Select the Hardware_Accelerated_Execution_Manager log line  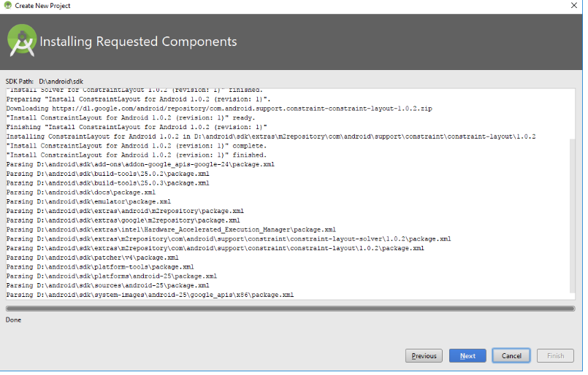pos(171,229)
